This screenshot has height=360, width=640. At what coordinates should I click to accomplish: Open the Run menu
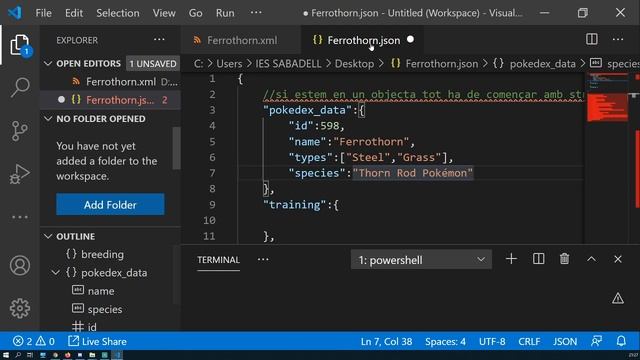point(225,13)
